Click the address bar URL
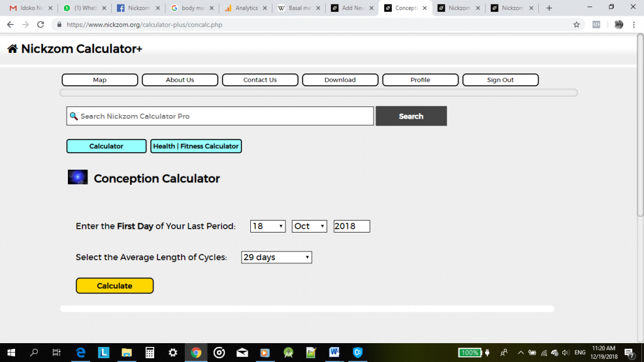This screenshot has height=362, width=644. 145,25
